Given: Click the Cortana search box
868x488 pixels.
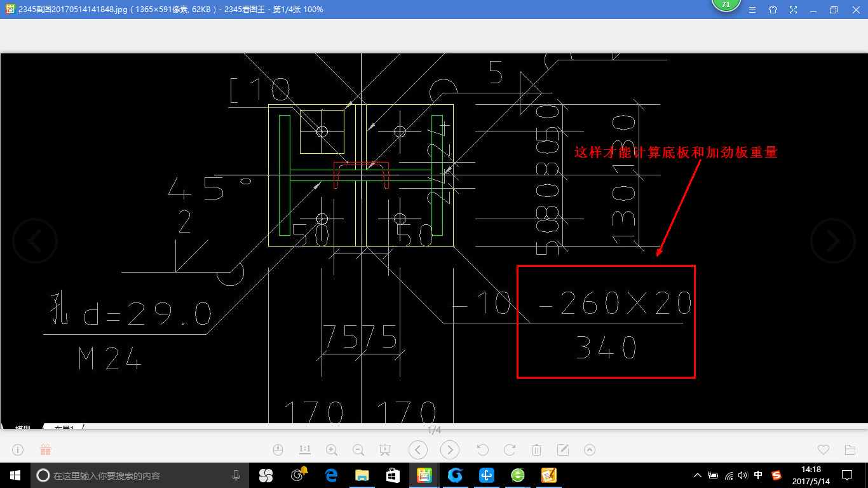Looking at the screenshot, I should coord(140,475).
